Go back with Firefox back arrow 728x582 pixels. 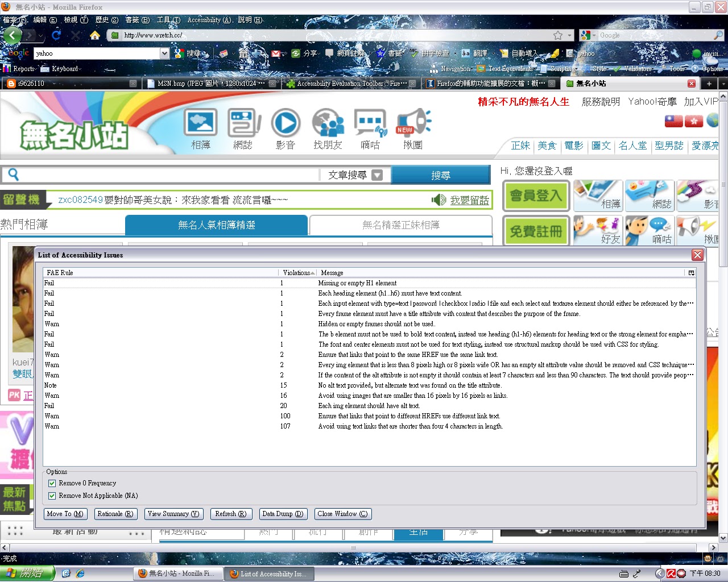pos(12,35)
